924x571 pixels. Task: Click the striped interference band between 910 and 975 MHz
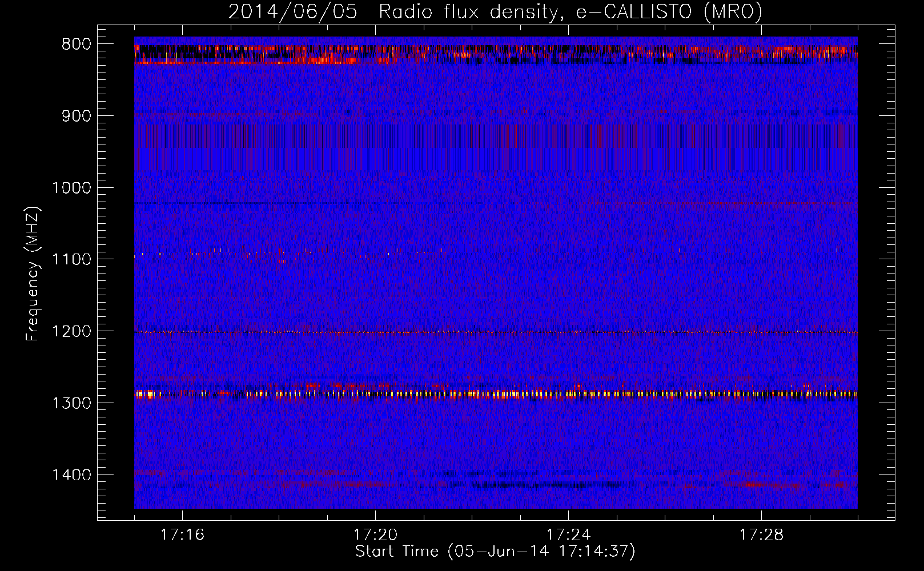[496, 147]
